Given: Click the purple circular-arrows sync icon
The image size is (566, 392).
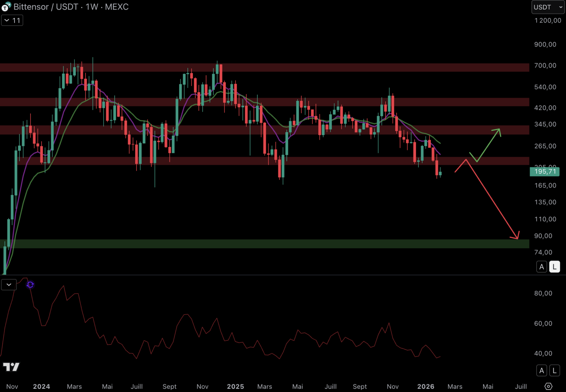Looking at the screenshot, I should coord(30,285).
